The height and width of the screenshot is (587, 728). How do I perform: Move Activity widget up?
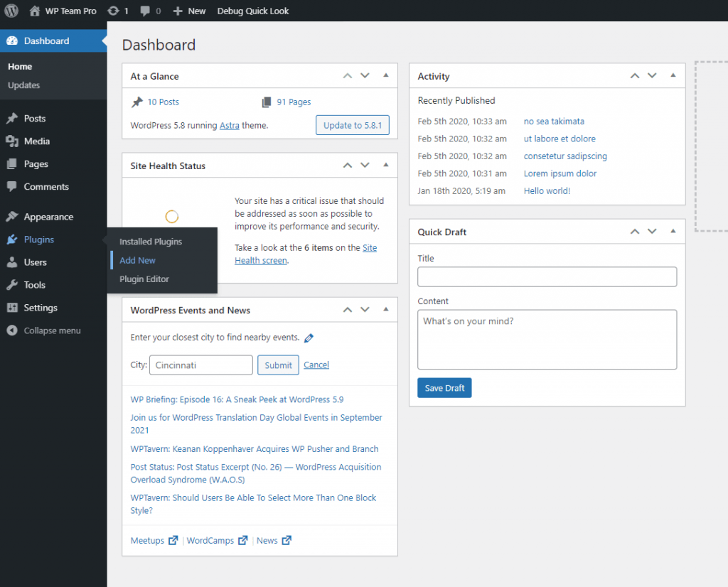pyautogui.click(x=635, y=75)
